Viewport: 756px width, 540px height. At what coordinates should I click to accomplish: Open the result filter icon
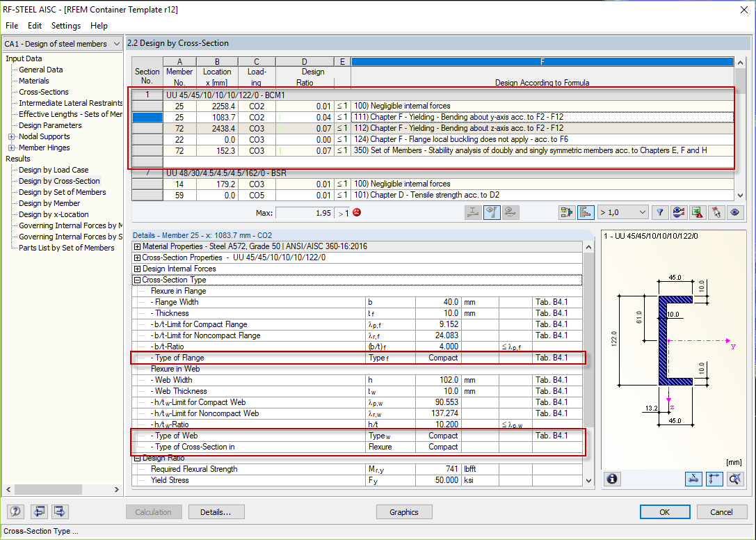(x=659, y=212)
